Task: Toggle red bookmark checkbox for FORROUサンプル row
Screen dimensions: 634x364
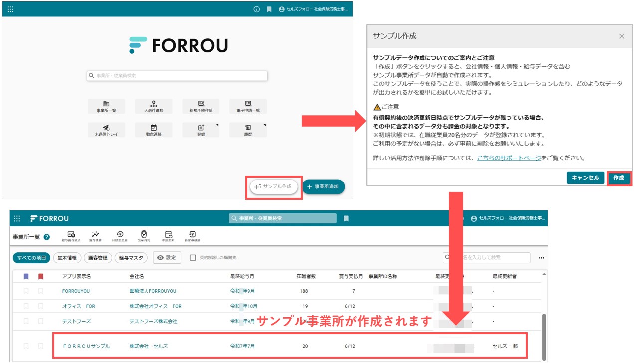Action: tap(41, 346)
